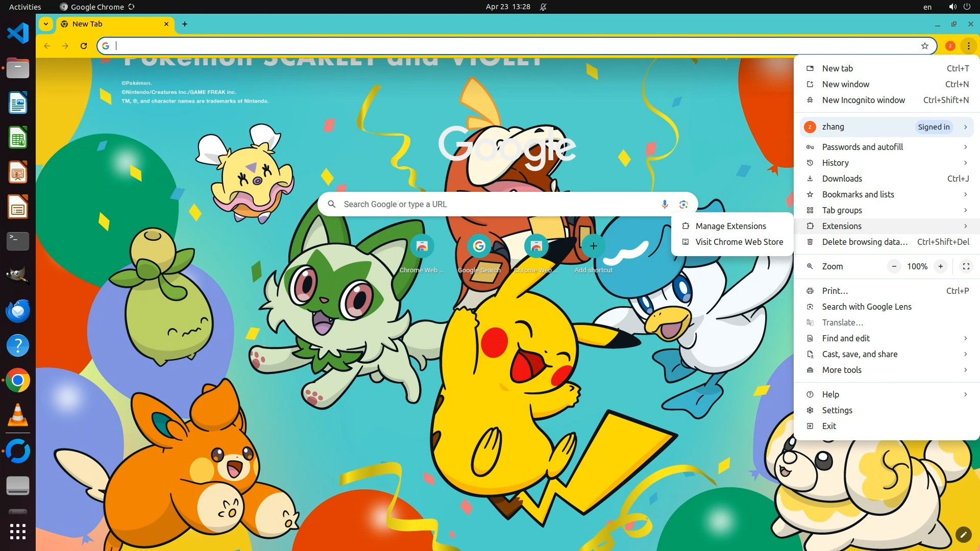
Task: Select Visit Chrome Web Store entry
Action: point(739,242)
